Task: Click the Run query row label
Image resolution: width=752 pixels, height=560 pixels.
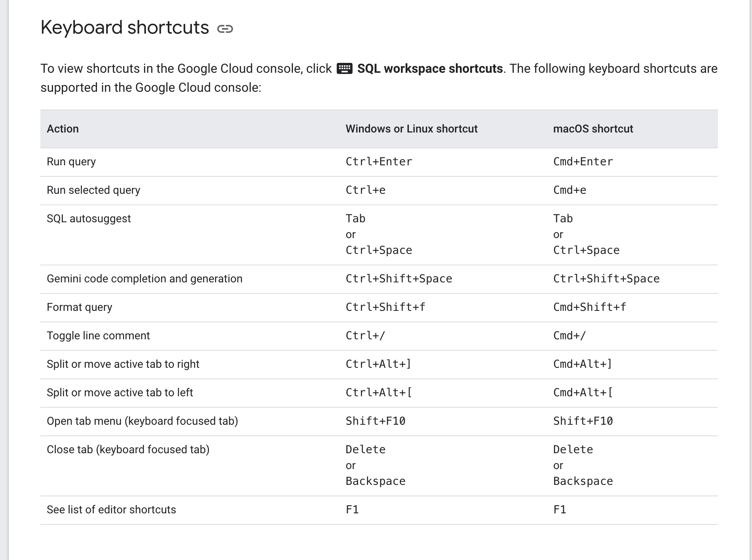Action: click(x=71, y=162)
